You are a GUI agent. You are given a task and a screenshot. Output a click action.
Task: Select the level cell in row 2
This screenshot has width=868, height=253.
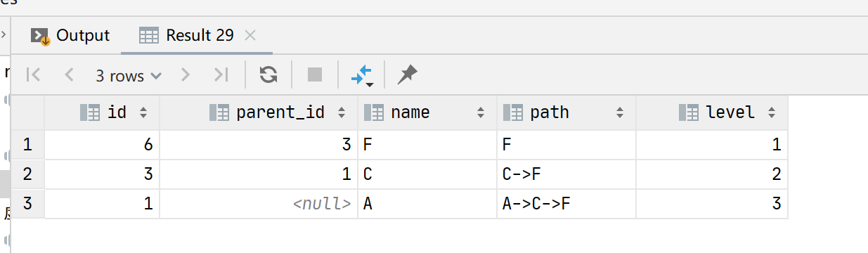[x=712, y=174]
